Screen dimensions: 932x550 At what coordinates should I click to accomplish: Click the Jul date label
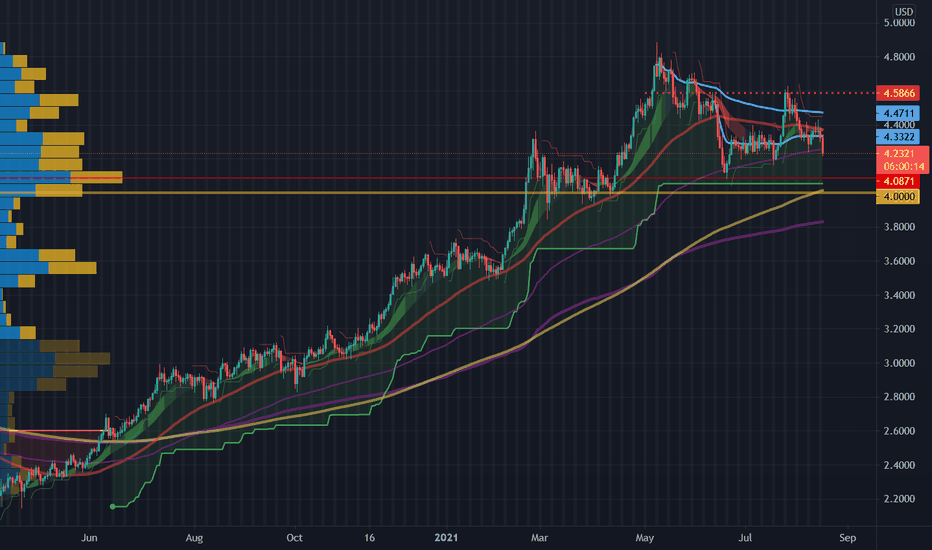[745, 538]
